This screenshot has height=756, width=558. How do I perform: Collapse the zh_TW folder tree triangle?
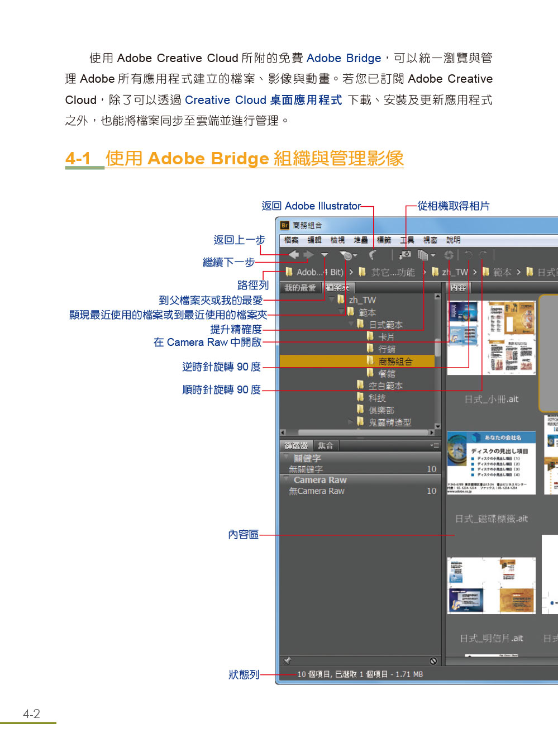click(x=332, y=299)
